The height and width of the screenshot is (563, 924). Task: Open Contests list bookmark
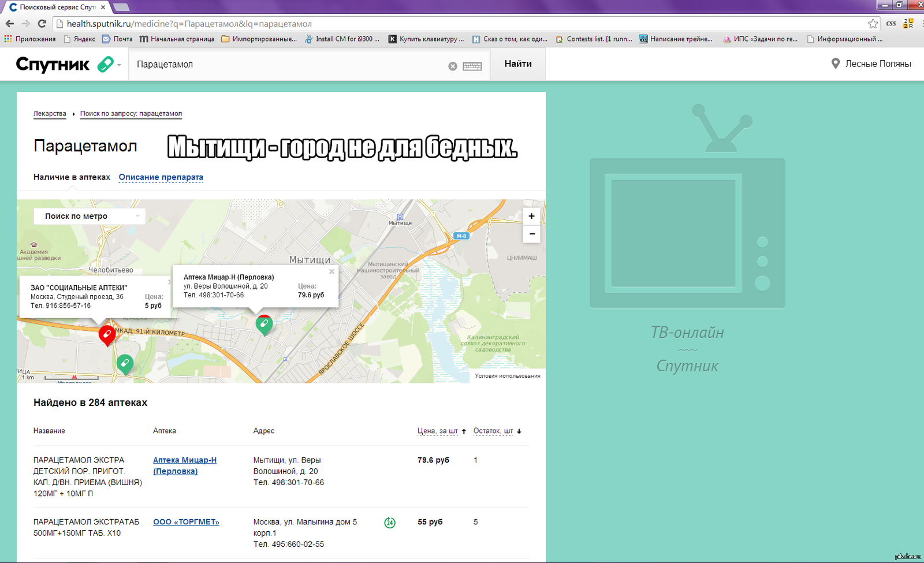(x=594, y=39)
